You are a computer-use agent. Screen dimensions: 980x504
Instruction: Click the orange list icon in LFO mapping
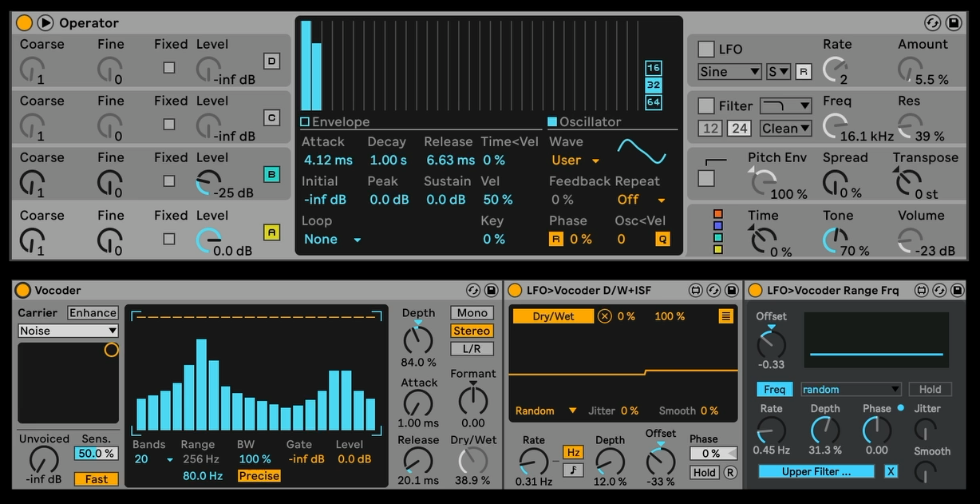click(725, 316)
